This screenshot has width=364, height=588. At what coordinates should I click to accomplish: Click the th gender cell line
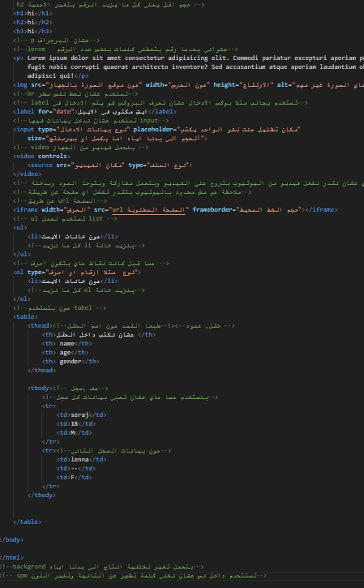[x=71, y=362]
